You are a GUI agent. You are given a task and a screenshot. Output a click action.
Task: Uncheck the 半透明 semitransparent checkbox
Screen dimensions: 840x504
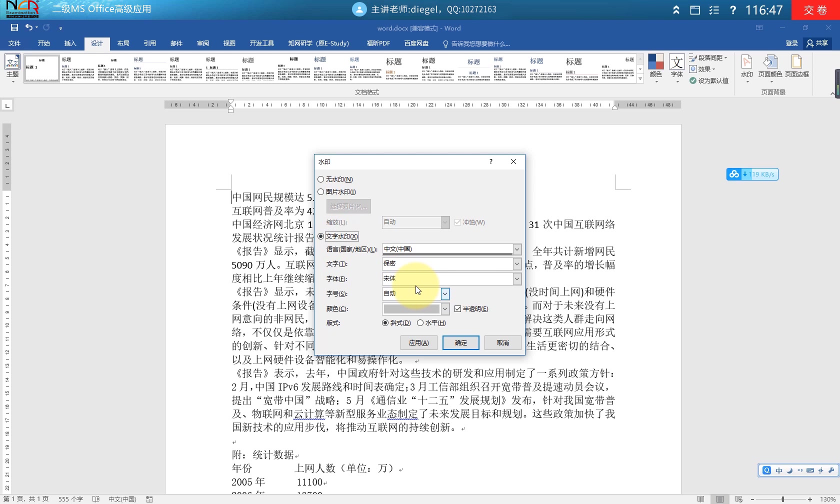click(459, 308)
